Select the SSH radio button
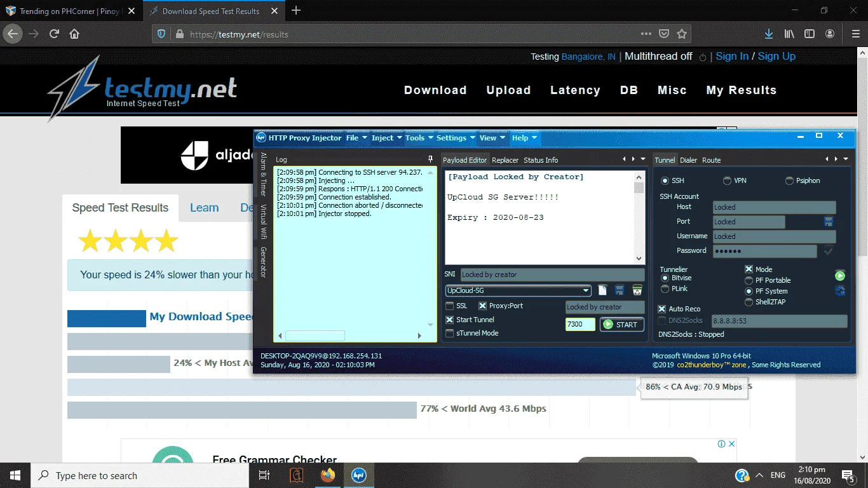This screenshot has height=488, width=868. pyautogui.click(x=665, y=180)
